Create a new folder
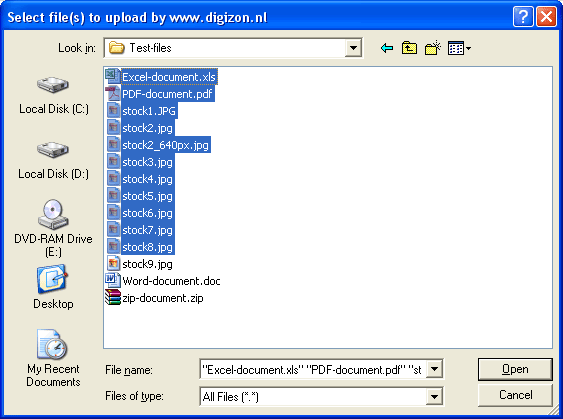The image size is (563, 419). [x=433, y=48]
